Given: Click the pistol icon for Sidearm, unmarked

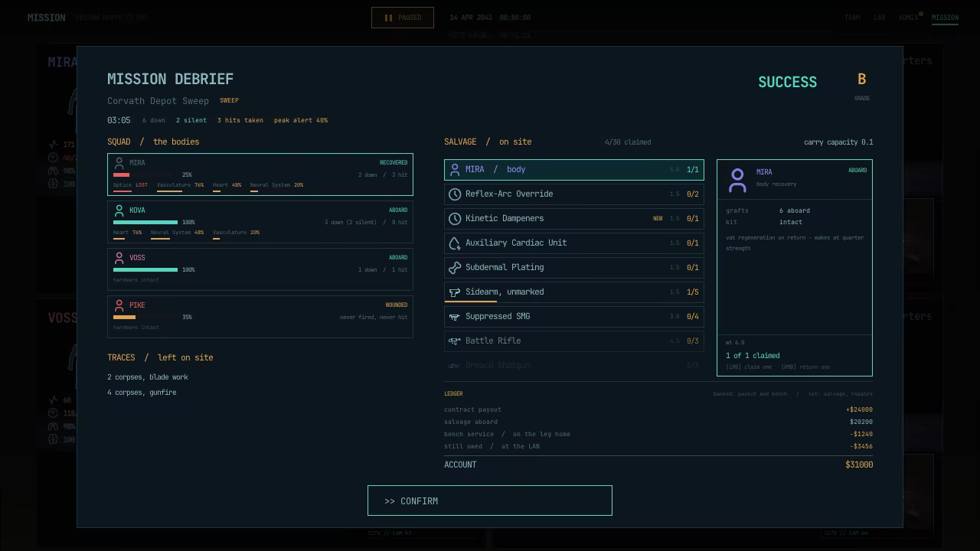Looking at the screenshot, I should tap(455, 292).
